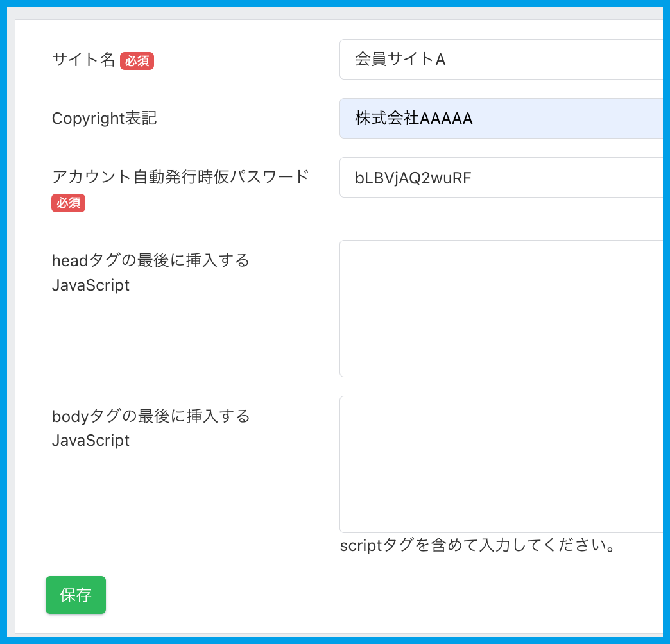Click the word JavaScript under head label
This screenshot has width=670, height=644.
(x=90, y=285)
